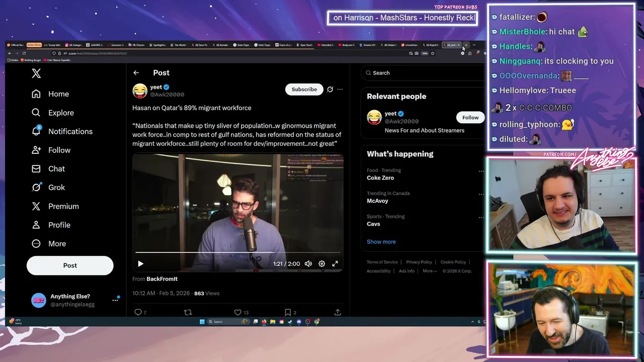Click the share icon under the post
Image resolution: width=644 pixels, height=362 pixels.
point(338,312)
